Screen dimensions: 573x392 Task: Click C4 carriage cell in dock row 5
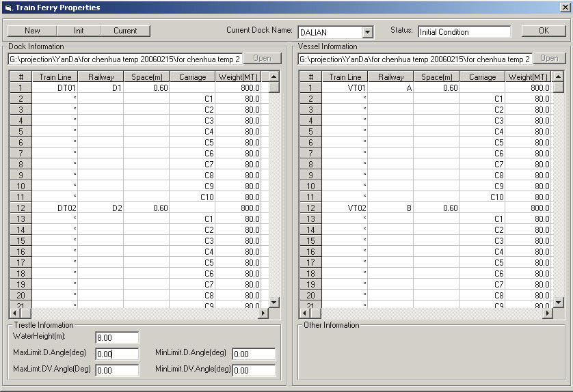click(192, 131)
